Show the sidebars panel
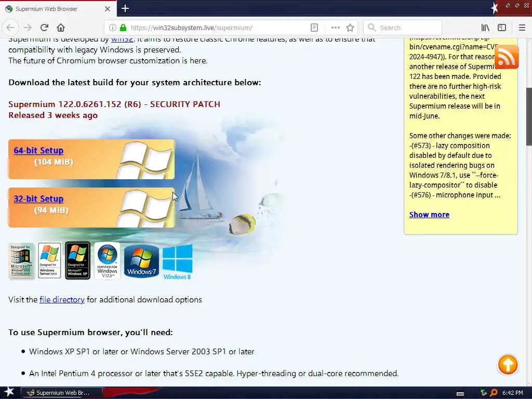Viewport: 532px width, 399px height. pyautogui.click(x=502, y=28)
